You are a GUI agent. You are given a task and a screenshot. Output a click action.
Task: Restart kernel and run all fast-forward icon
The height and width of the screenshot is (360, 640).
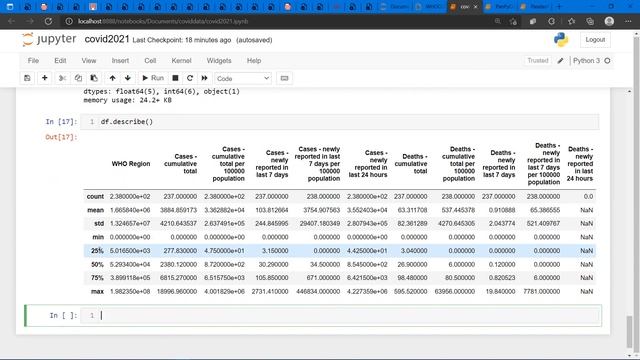(x=204, y=78)
